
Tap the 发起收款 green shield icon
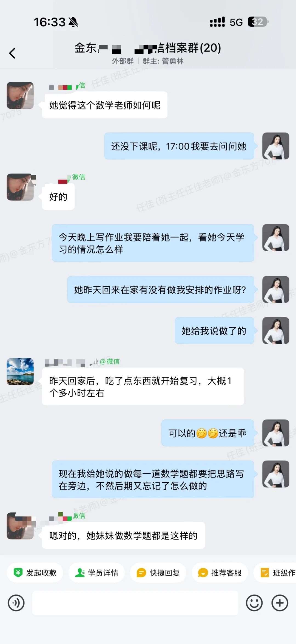[18, 572]
